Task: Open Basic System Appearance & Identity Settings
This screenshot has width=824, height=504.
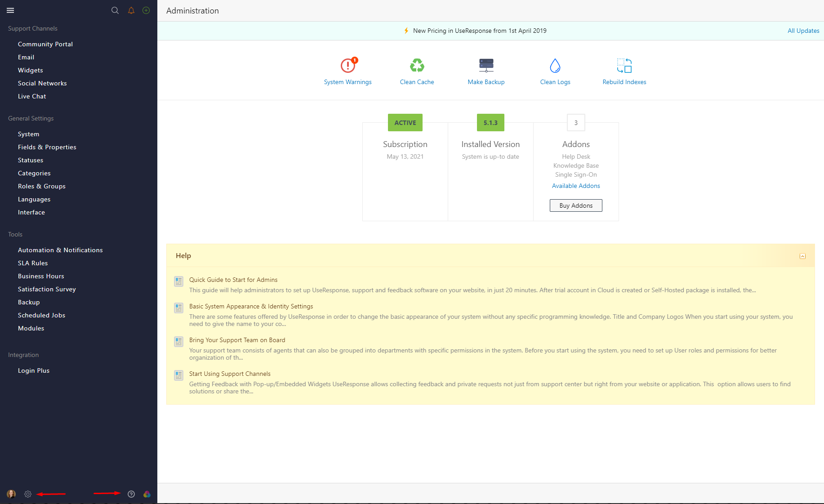Action: click(x=251, y=306)
